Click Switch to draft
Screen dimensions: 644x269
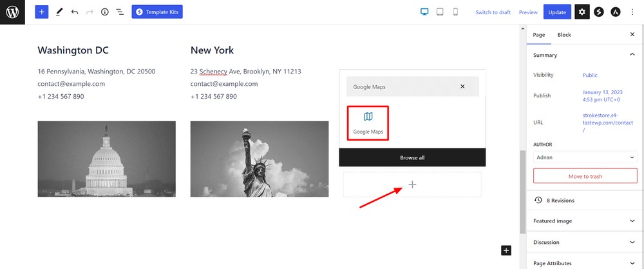coord(493,12)
